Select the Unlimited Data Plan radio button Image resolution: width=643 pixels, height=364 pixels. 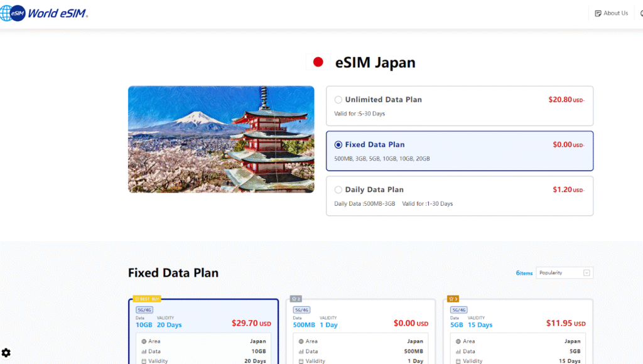338,100
